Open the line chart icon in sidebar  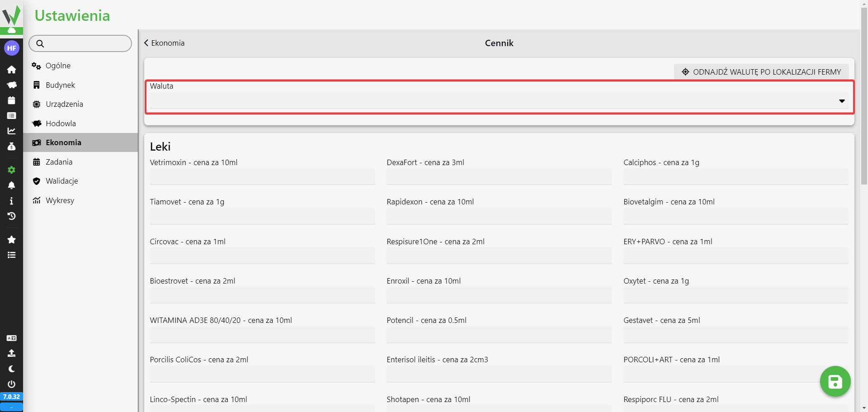click(11, 131)
